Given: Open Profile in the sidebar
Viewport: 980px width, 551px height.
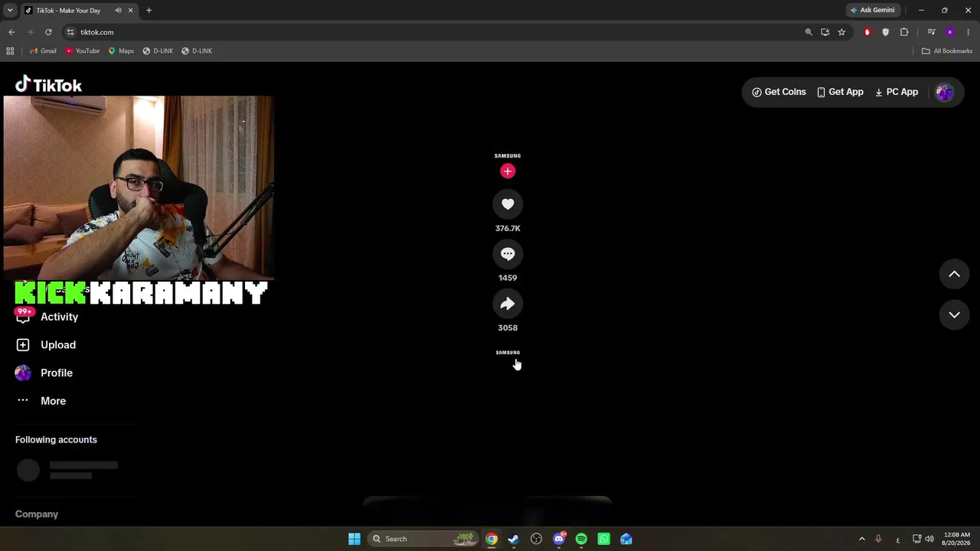Looking at the screenshot, I should tap(57, 373).
